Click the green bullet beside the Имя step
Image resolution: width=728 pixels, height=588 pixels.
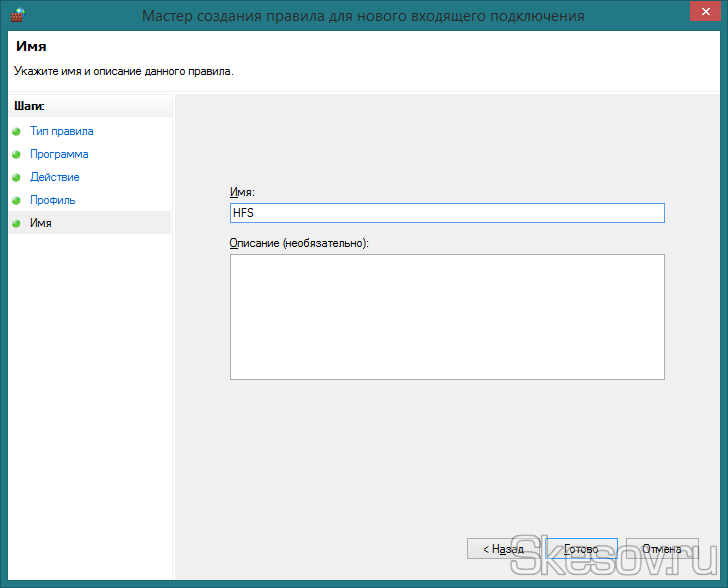pyautogui.click(x=16, y=223)
